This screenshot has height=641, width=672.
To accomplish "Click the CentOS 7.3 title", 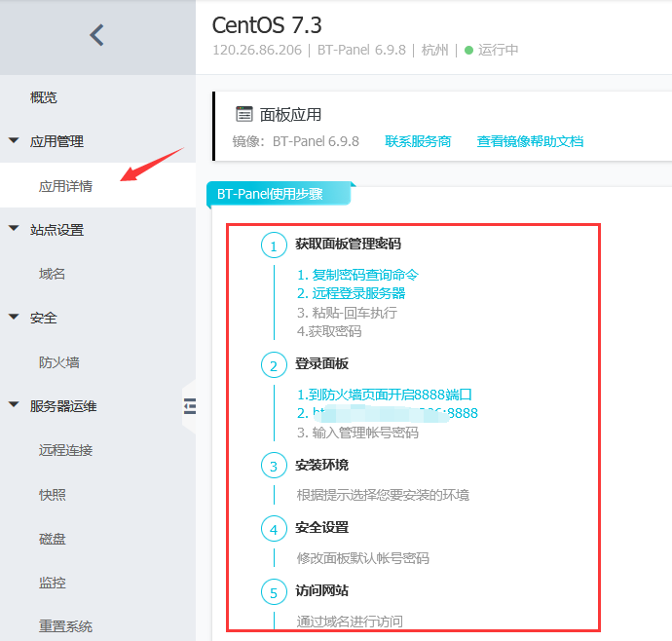I will pyautogui.click(x=267, y=25).
